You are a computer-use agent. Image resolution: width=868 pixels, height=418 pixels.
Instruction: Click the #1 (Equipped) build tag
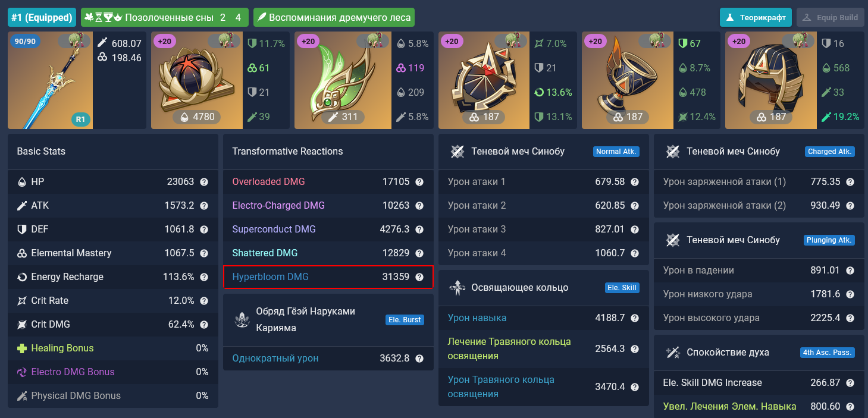(x=42, y=17)
